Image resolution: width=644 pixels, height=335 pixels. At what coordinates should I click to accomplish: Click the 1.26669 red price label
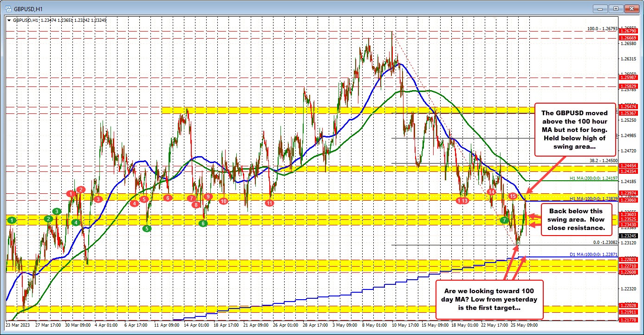pyautogui.click(x=628, y=38)
